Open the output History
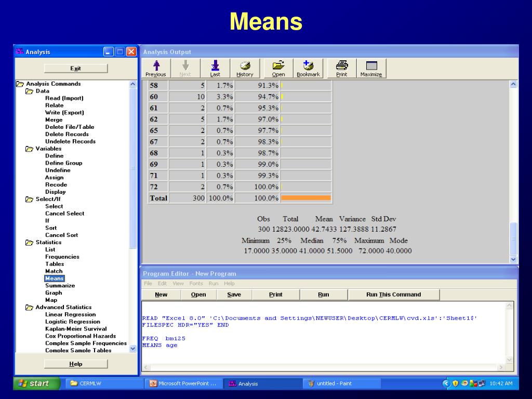 coord(245,69)
